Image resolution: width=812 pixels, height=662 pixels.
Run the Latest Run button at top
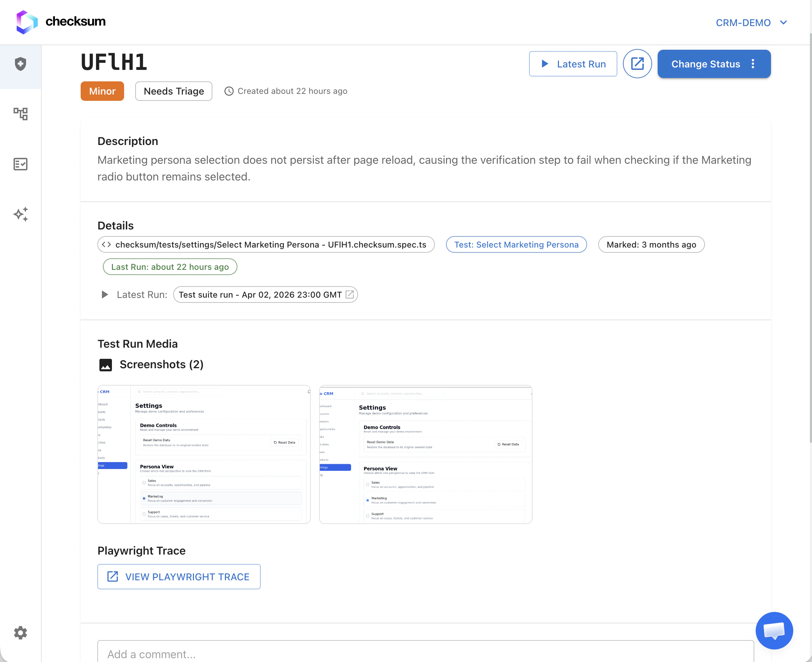pos(573,64)
